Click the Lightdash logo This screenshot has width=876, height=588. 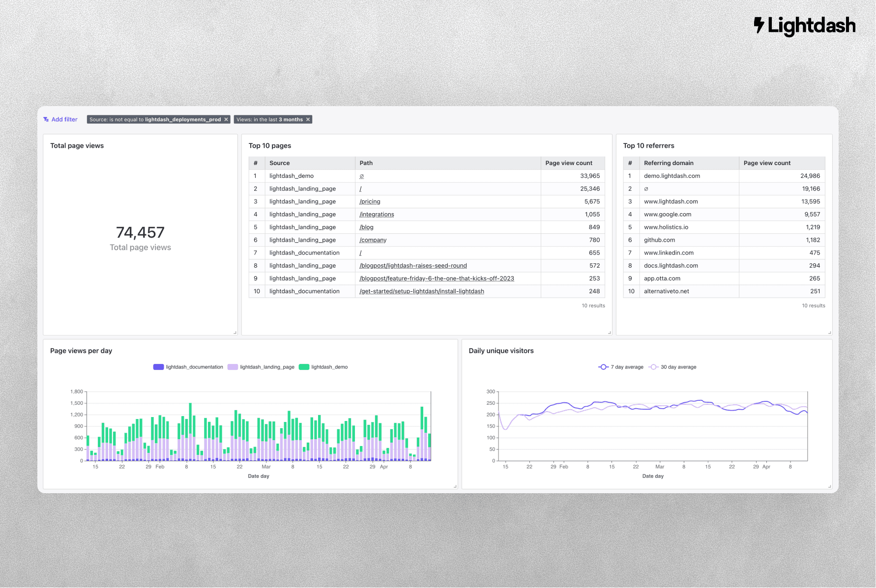805,26
